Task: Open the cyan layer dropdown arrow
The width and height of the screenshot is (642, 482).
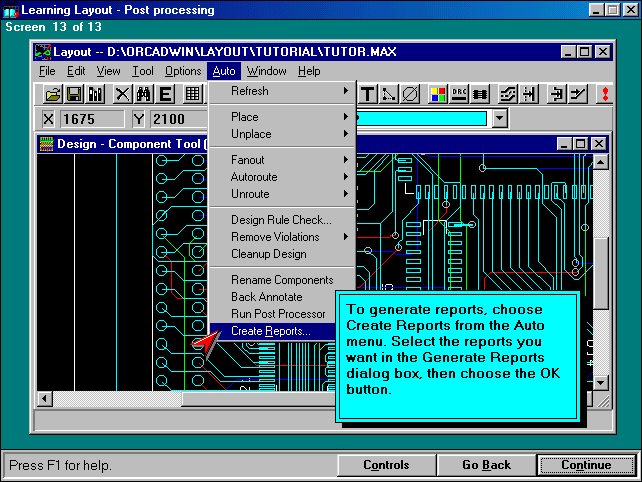Action: (x=500, y=119)
